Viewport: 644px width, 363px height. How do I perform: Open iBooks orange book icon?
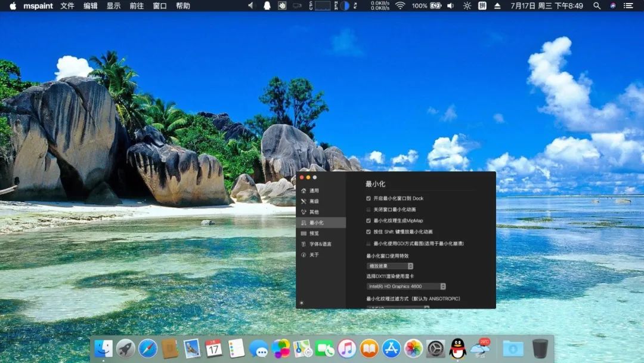tap(369, 349)
